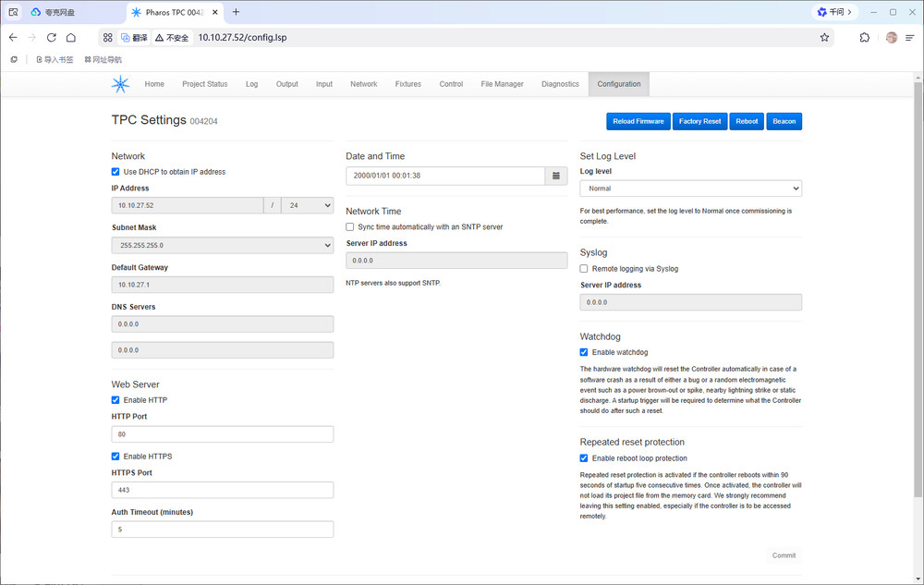Enable Remote logging via Syslog
Image resolution: width=924 pixels, height=585 pixels.
click(584, 269)
